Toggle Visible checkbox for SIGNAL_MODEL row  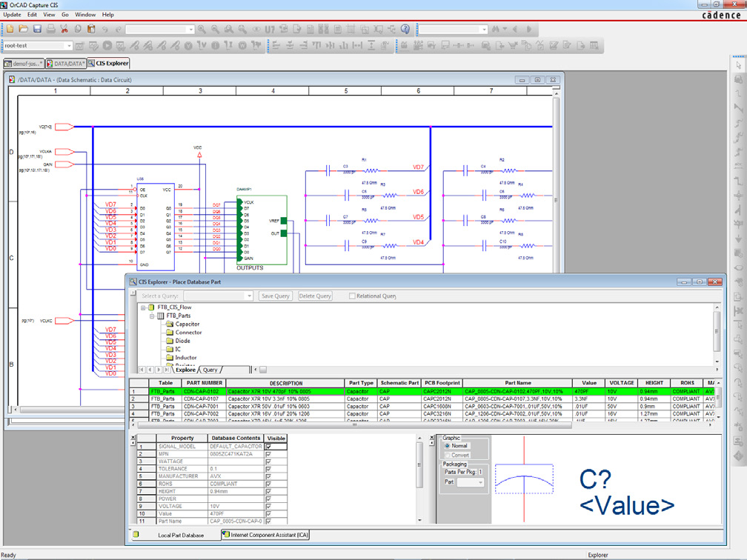point(269,447)
